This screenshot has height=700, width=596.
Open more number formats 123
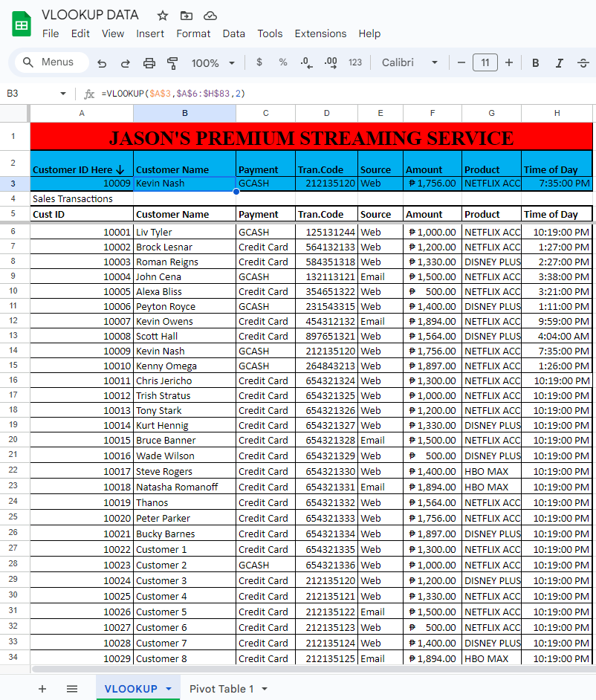tap(355, 62)
